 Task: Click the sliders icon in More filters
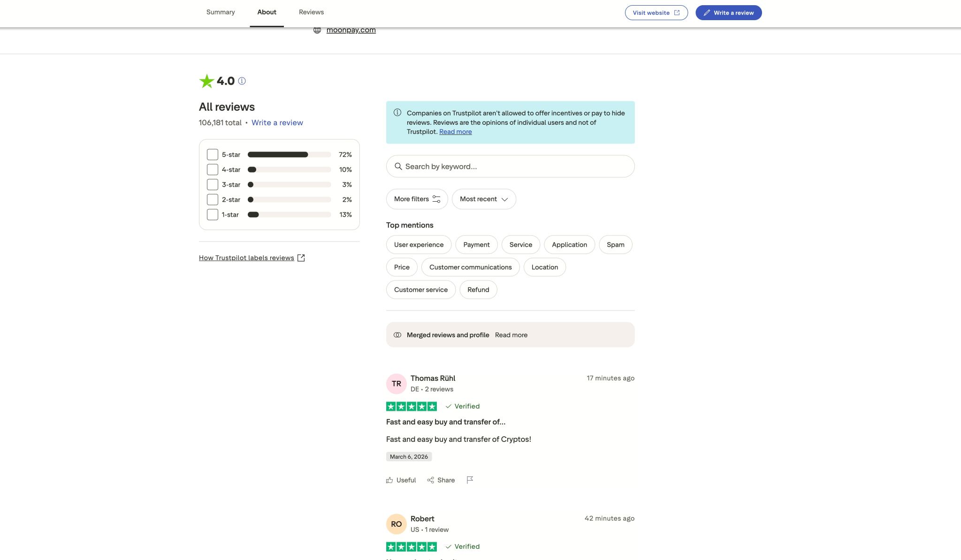(x=436, y=199)
